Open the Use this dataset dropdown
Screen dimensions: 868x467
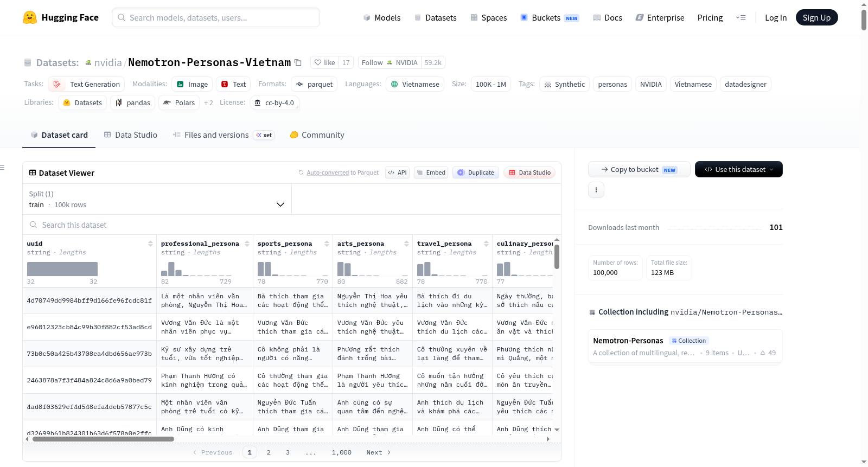(x=739, y=169)
